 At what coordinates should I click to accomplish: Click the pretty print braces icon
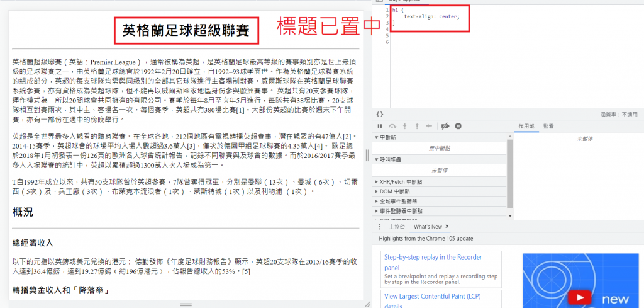380,114
